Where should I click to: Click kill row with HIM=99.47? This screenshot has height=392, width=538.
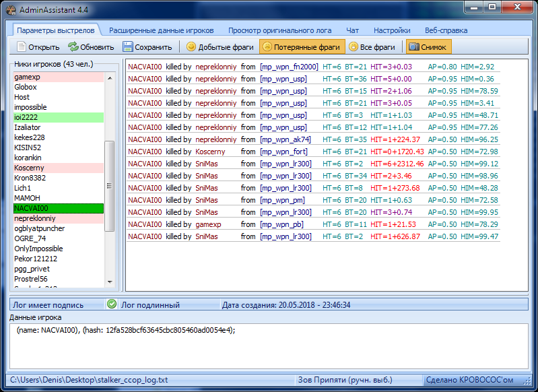(x=313, y=236)
